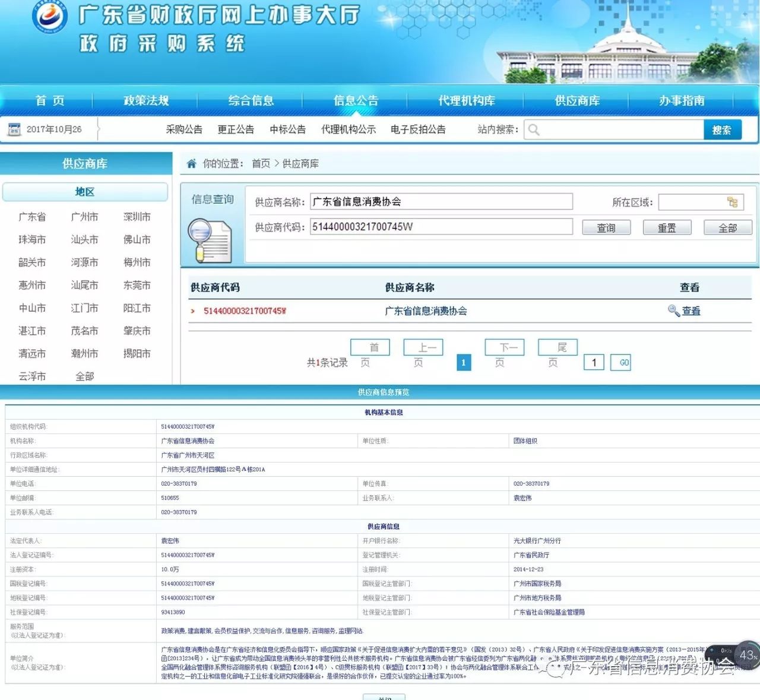Open the 供应商库 navigation tab
760x700 pixels.
click(577, 100)
